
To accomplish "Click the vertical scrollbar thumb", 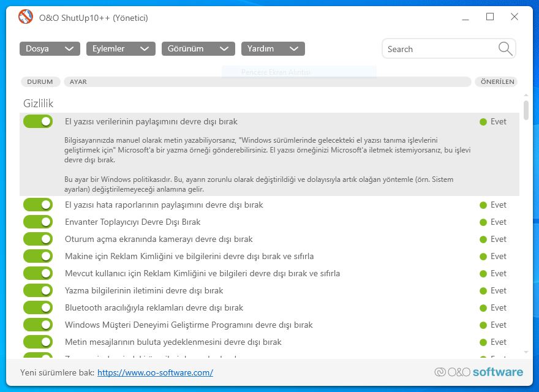I will click(x=526, y=110).
